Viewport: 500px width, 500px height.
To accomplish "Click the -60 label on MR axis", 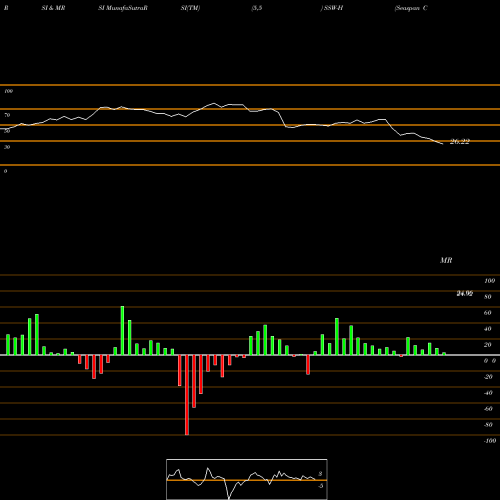I will pyautogui.click(x=488, y=409).
